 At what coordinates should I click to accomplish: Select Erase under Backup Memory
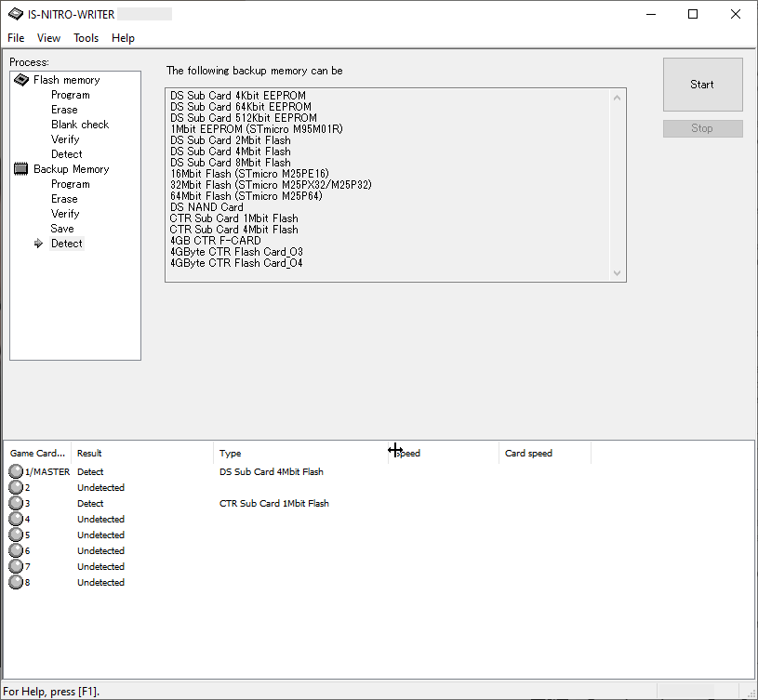coord(64,199)
